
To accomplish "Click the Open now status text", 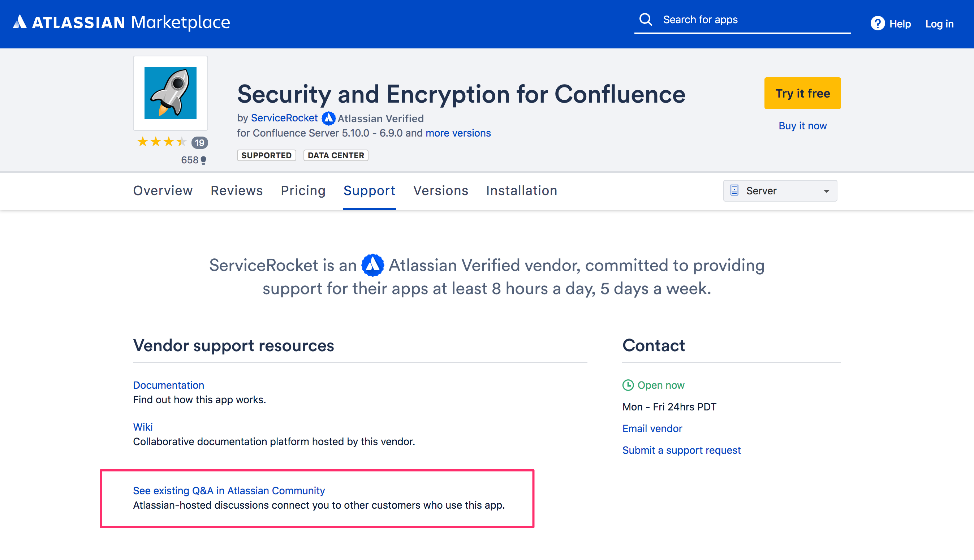I will (x=661, y=385).
